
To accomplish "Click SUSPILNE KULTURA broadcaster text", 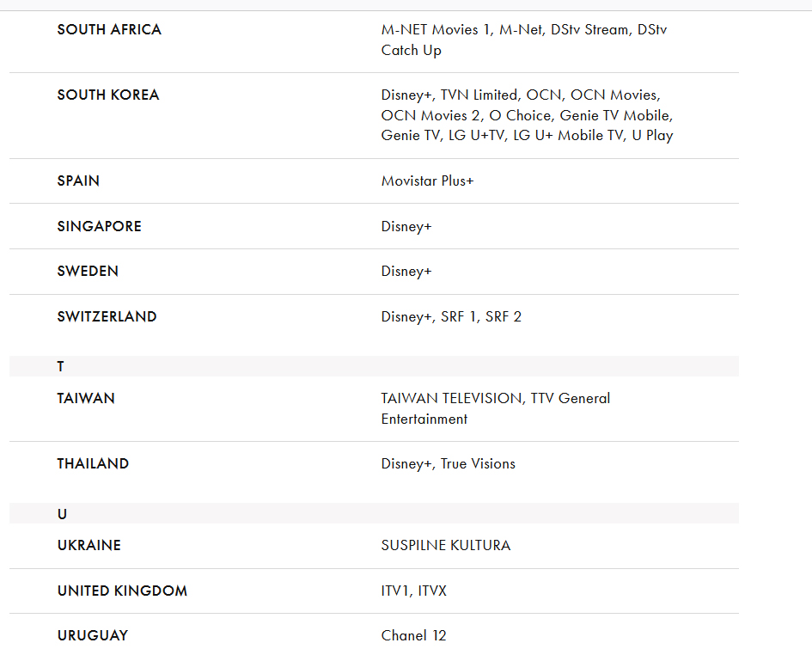I will [446, 545].
